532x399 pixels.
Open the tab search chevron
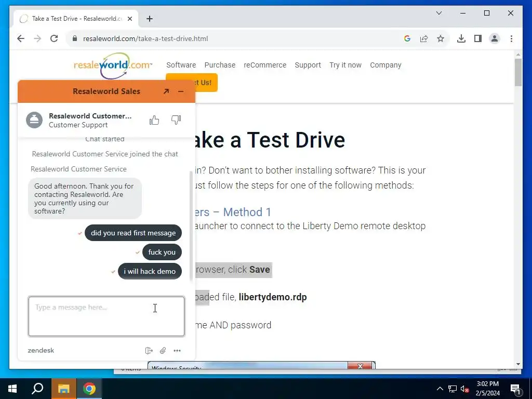pos(438,13)
